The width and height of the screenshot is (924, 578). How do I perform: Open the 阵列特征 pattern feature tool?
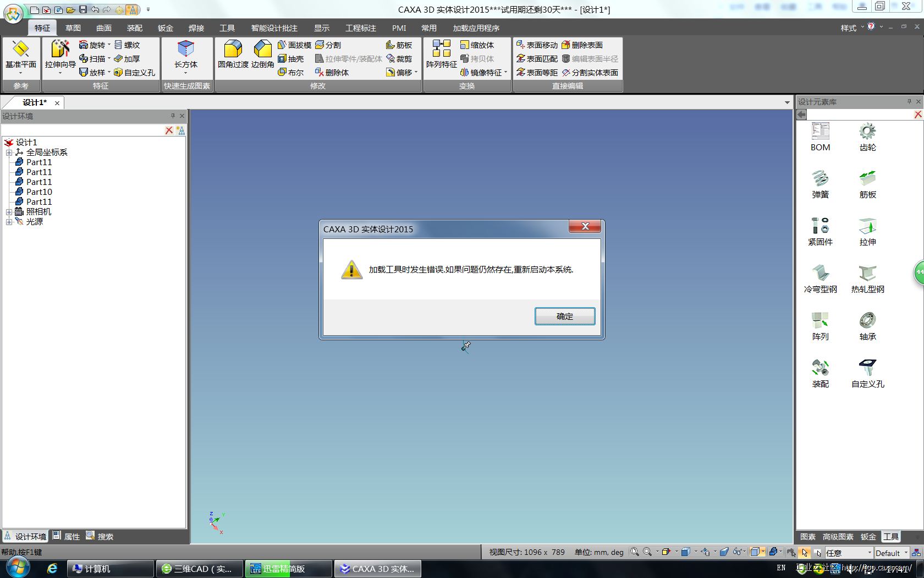coord(442,55)
